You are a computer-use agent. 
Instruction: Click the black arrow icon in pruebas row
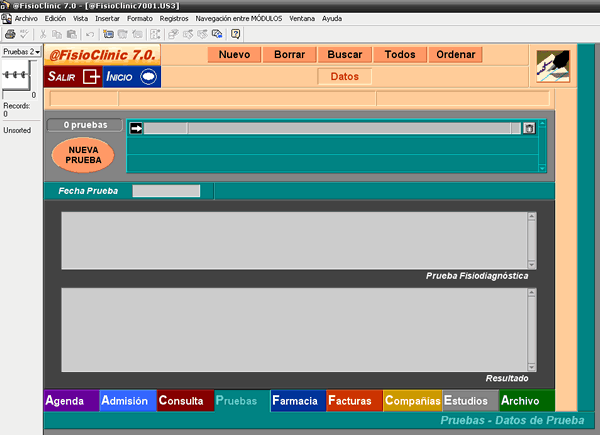136,128
